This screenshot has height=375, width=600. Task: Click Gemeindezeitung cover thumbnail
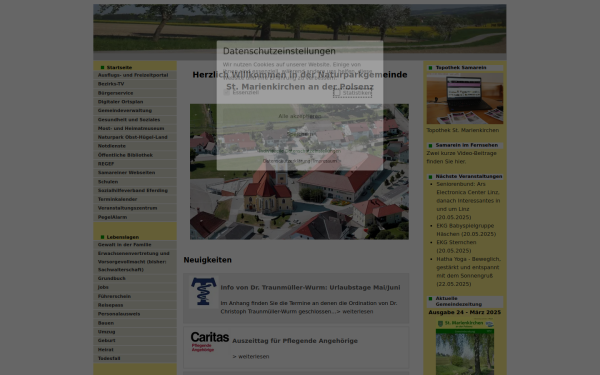tap(465, 346)
